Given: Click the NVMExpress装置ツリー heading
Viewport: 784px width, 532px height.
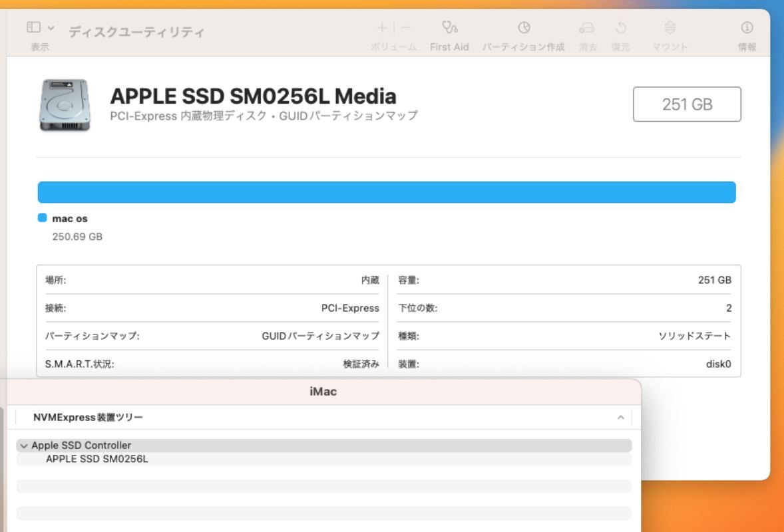Looking at the screenshot, I should point(88,417).
